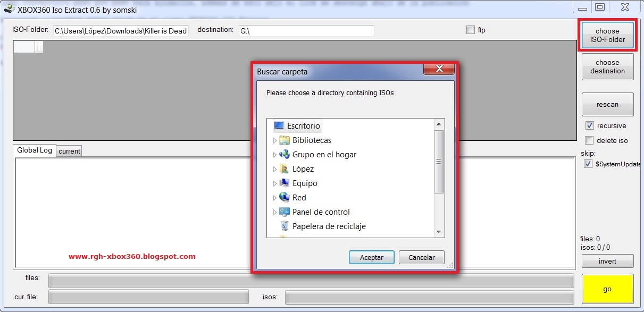The height and width of the screenshot is (312, 644).
Task: Switch to the Global Log tab
Action: 35,150
